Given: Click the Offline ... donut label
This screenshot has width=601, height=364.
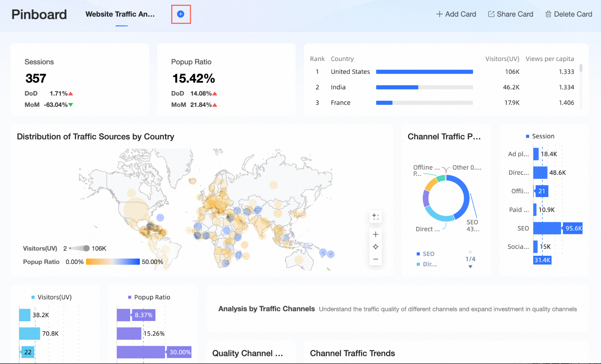Looking at the screenshot, I should 426,167.
